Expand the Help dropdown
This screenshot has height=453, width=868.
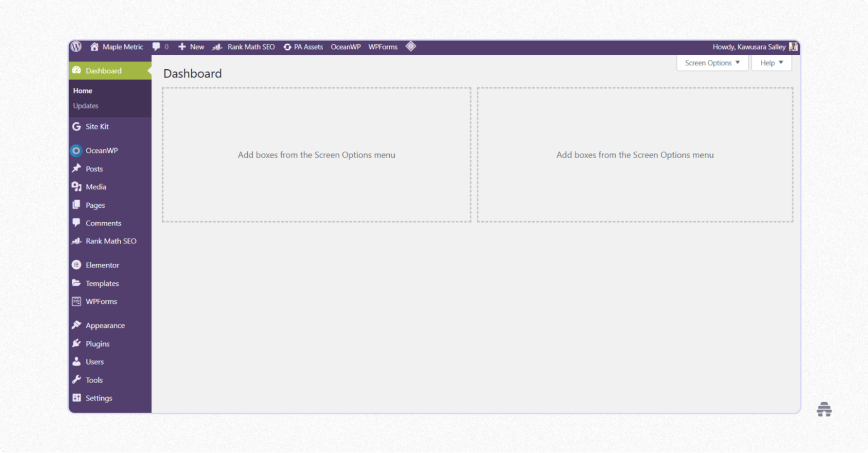pyautogui.click(x=771, y=63)
